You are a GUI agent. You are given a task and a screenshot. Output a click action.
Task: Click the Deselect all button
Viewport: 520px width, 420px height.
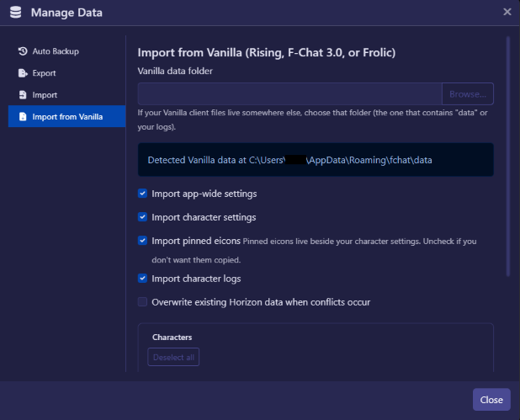(x=173, y=357)
